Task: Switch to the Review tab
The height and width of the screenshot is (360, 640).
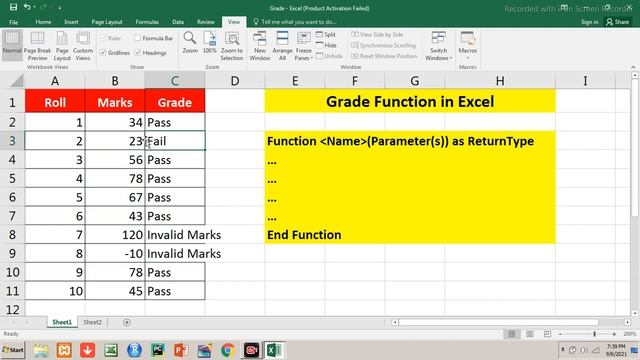Action: point(205,22)
